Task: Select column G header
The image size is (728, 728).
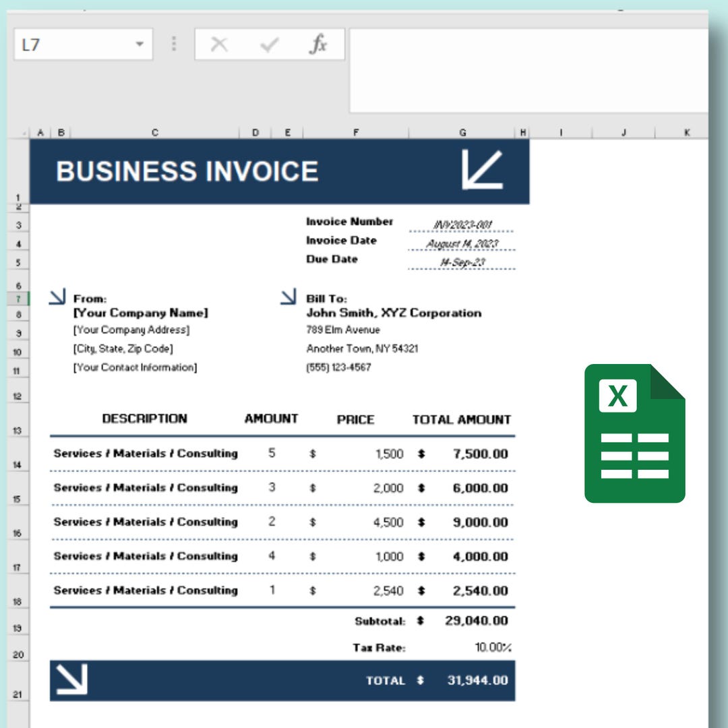Action: click(x=462, y=133)
